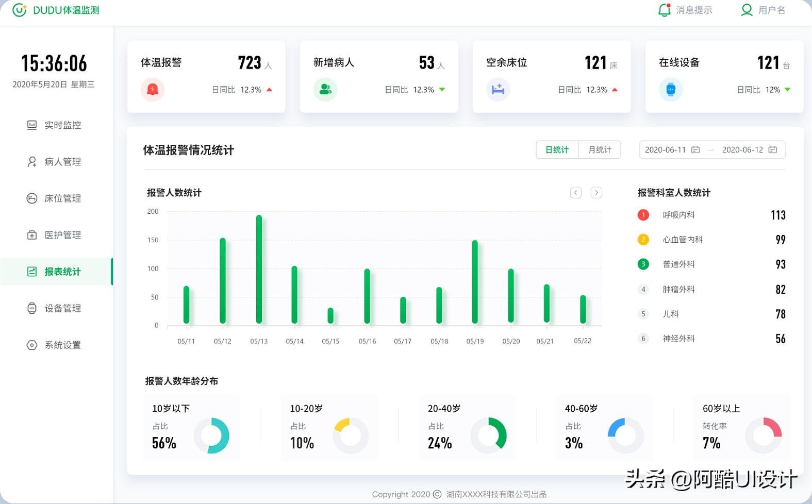812x504 pixels.
Task: Click the watch icon in 在线设备 card
Action: coord(671,90)
